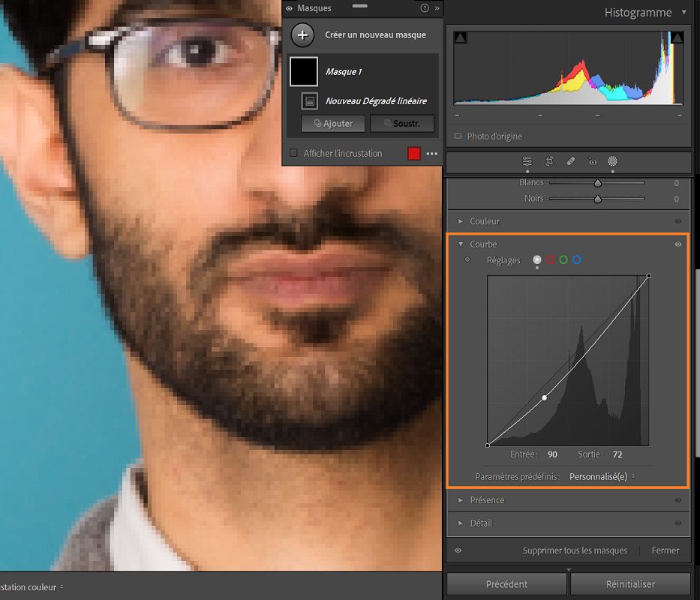Click the curve top-right endpoint
This screenshot has width=700, height=600.
pos(648,276)
